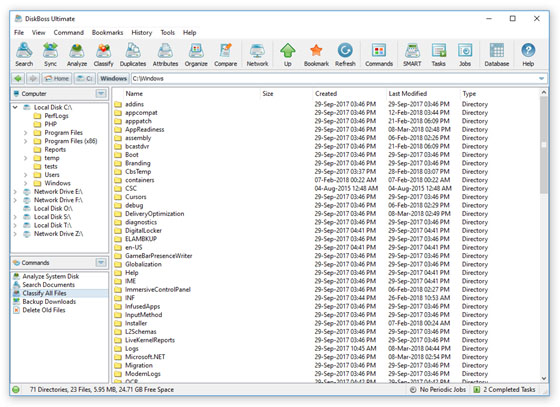
Task: Expand the temp folder tree node
Action: pyautogui.click(x=25, y=158)
